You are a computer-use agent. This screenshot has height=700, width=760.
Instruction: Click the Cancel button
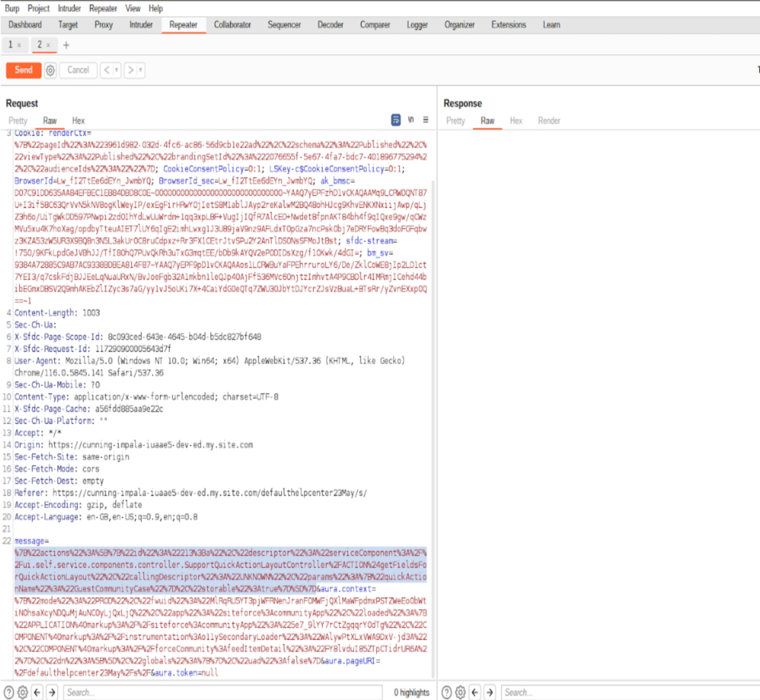(78, 71)
